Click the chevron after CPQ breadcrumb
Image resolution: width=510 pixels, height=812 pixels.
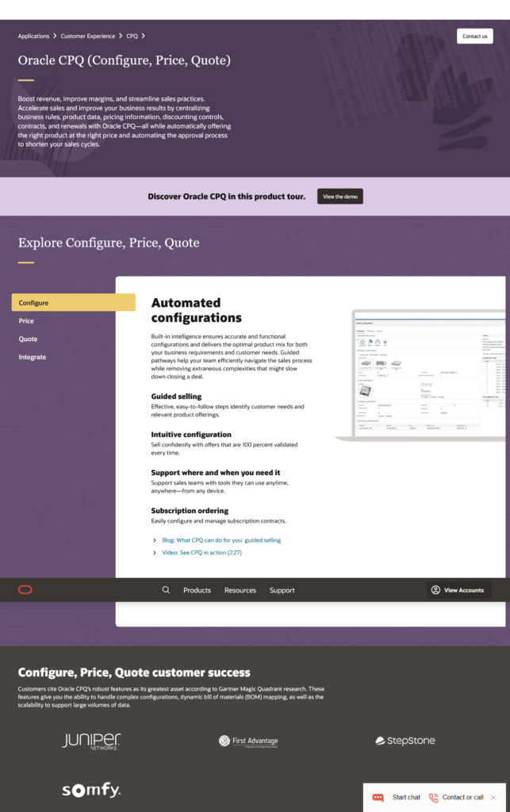pos(143,36)
